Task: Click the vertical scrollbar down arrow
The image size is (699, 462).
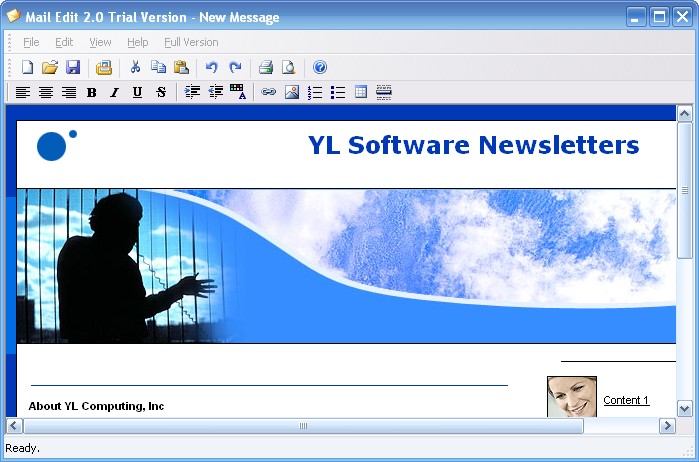Action: tap(685, 408)
